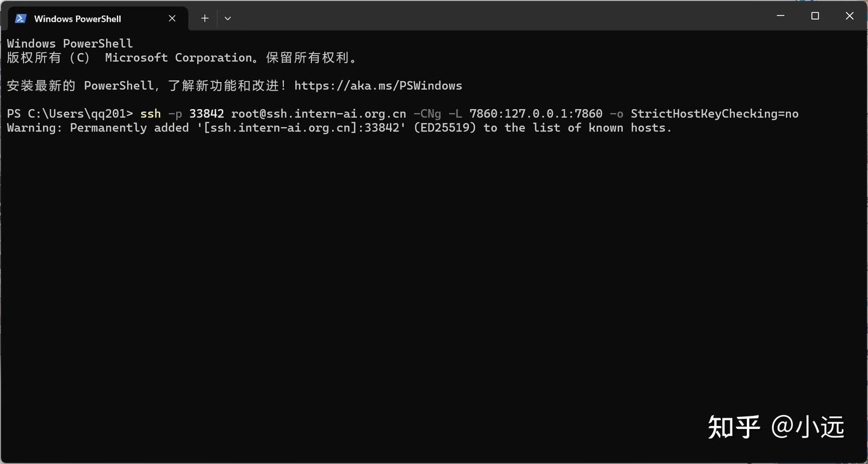Click the port number 33842 in the command
The height and width of the screenshot is (464, 868).
point(207,113)
